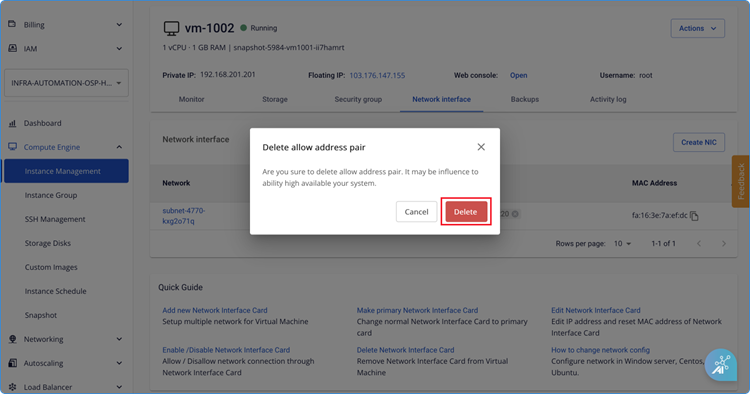Expand the Networking menu chevron
The image size is (750, 394).
click(119, 339)
